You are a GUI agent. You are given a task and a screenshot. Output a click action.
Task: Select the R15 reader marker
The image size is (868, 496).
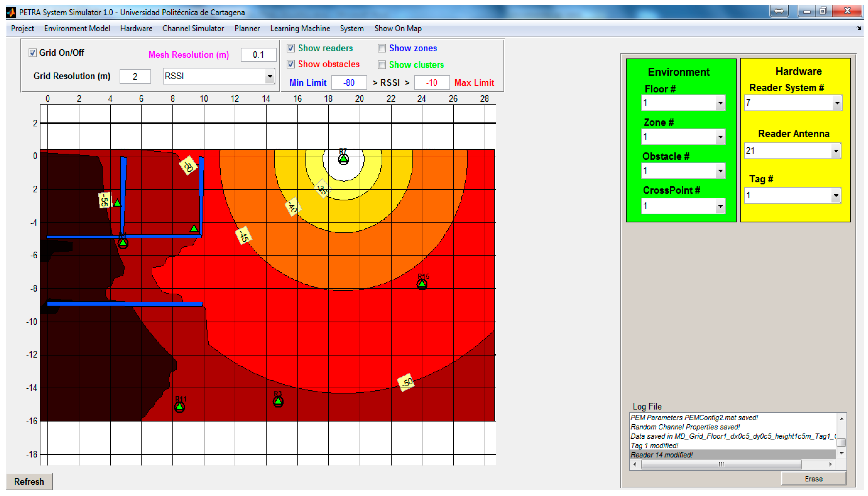coord(422,284)
